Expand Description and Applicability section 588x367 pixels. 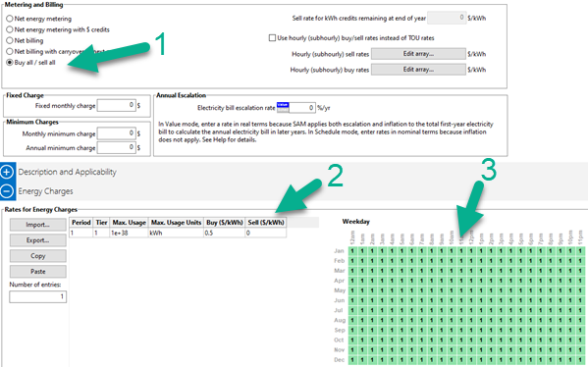point(7,172)
